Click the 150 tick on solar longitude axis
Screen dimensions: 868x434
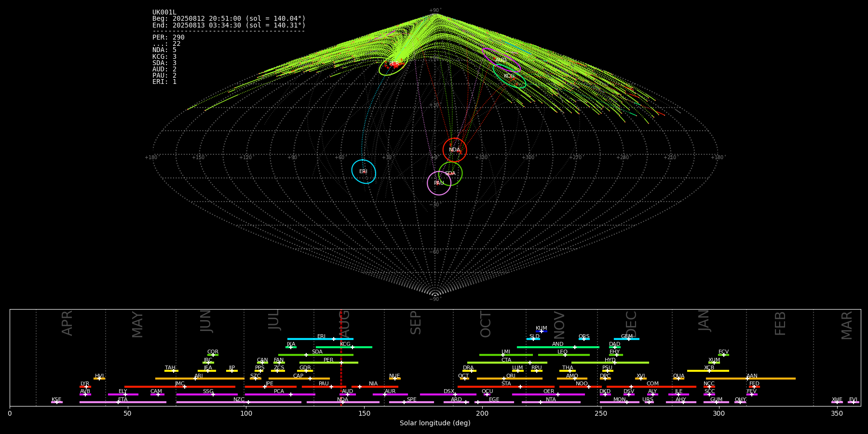[364, 414]
